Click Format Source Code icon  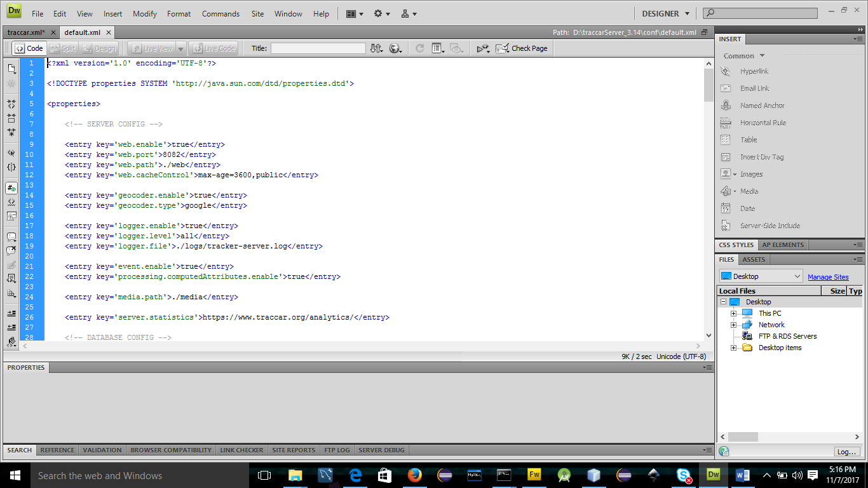pos(11,341)
